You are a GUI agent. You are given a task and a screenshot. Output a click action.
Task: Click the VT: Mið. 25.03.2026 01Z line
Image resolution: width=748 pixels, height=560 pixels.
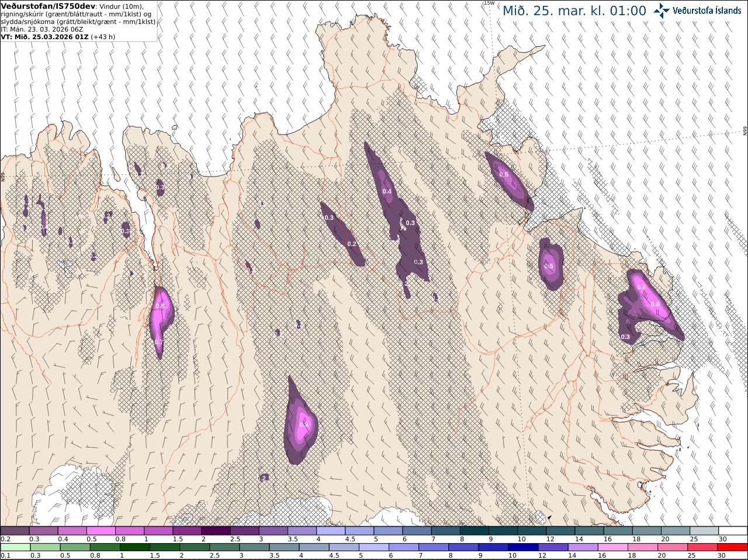[45, 36]
